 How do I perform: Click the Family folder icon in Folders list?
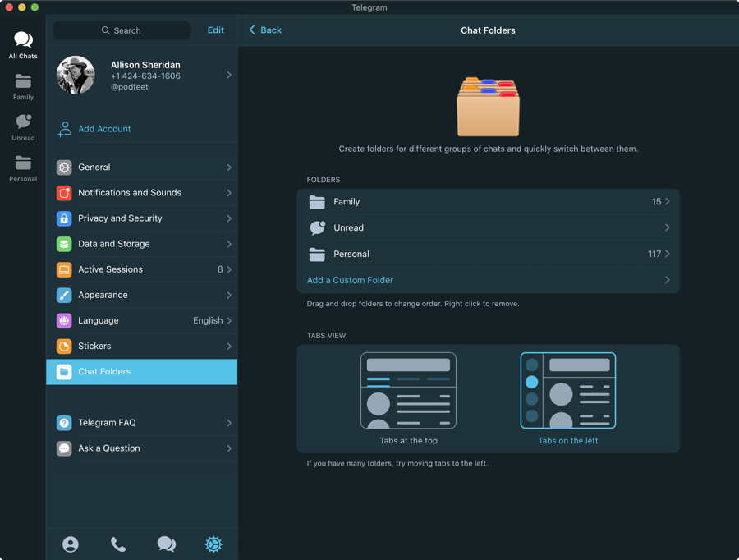tap(317, 202)
